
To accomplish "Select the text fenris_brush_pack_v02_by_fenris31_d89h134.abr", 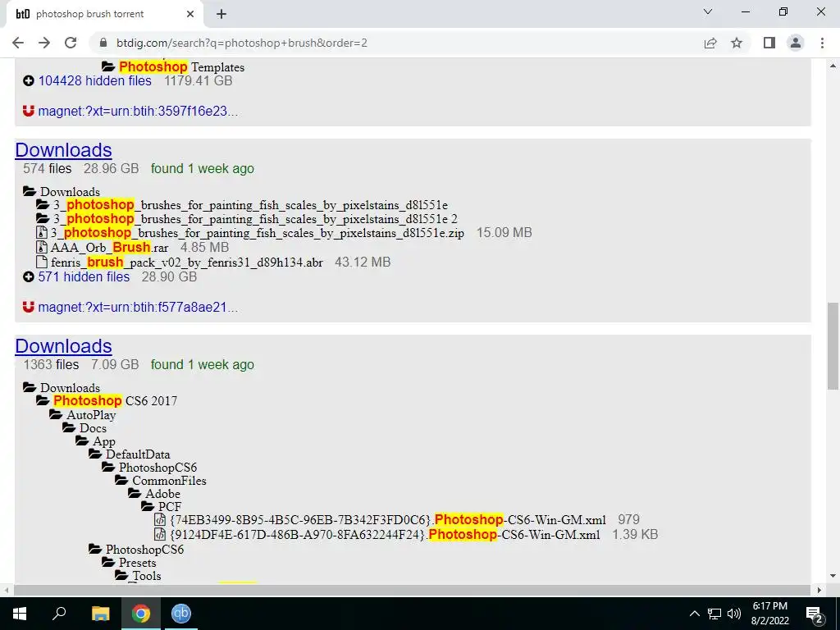I will (x=187, y=262).
